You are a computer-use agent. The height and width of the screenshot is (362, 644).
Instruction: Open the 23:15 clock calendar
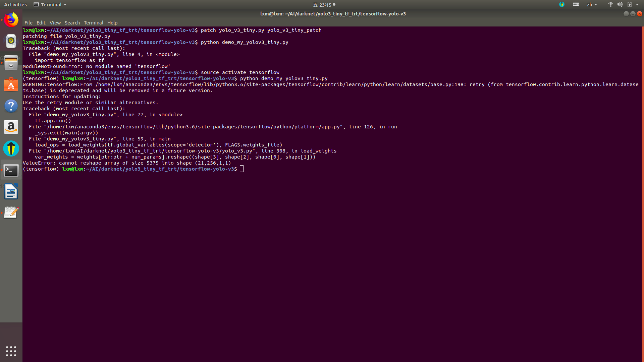[x=324, y=5]
